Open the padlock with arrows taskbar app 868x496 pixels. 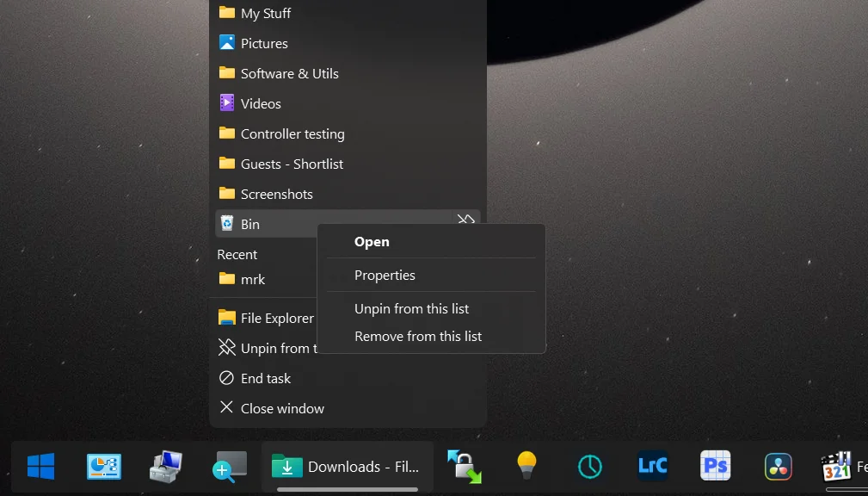pos(464,466)
